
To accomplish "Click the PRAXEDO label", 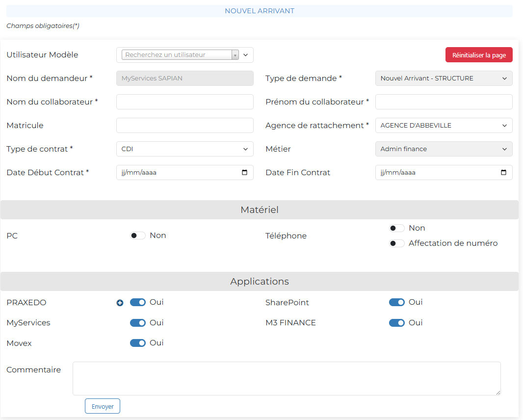I will [x=26, y=303].
